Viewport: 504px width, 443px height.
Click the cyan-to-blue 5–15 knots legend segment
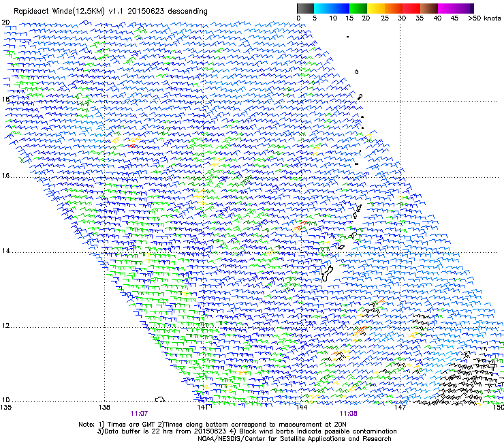(332, 8)
